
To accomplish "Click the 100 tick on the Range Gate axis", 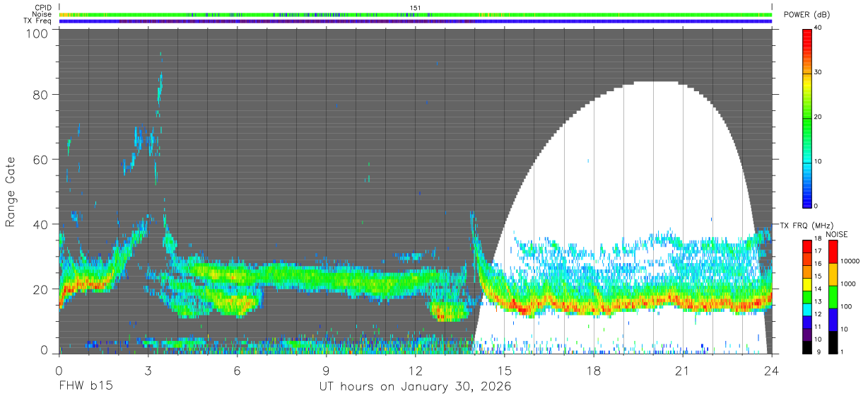I will 36,33.
